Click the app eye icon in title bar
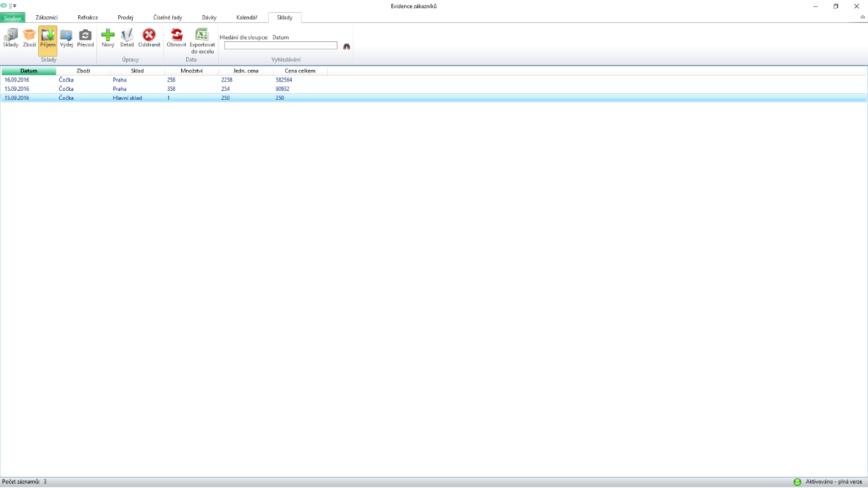 click(x=4, y=6)
